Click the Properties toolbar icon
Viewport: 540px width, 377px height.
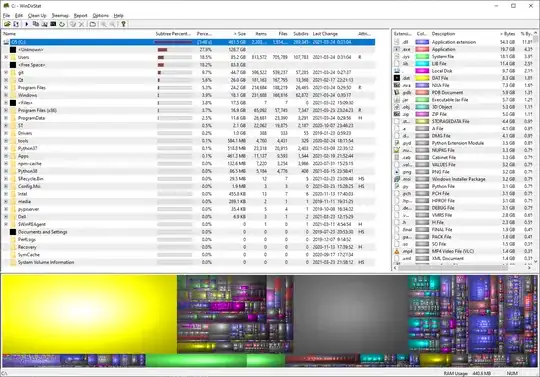(x=93, y=24)
